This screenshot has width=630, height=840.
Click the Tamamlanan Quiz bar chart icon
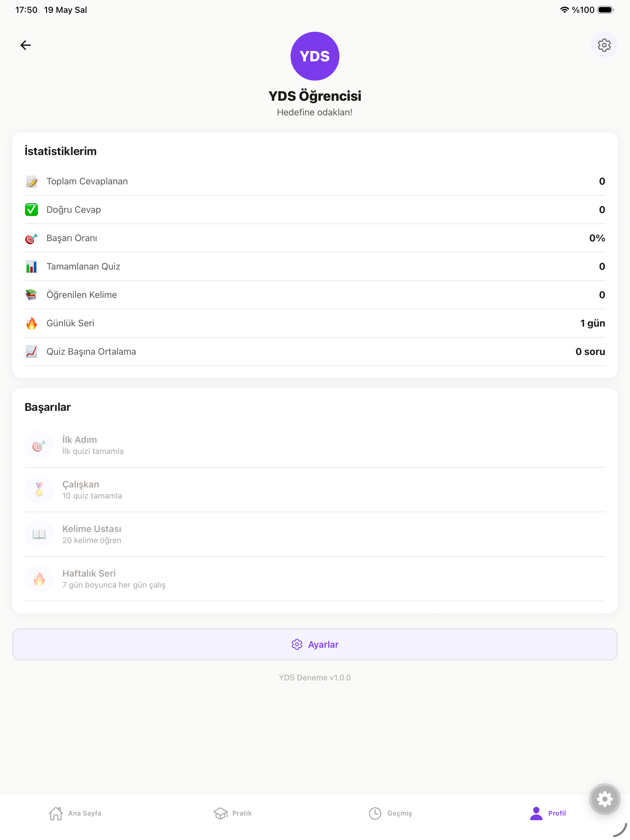(x=31, y=266)
